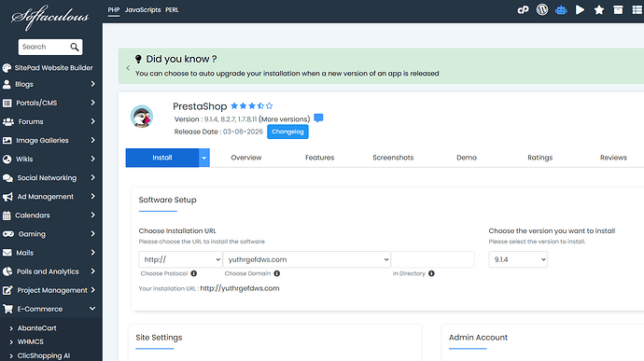Viewport: 644px width, 361px height.
Task: Open demos play icon
Action: tap(580, 10)
